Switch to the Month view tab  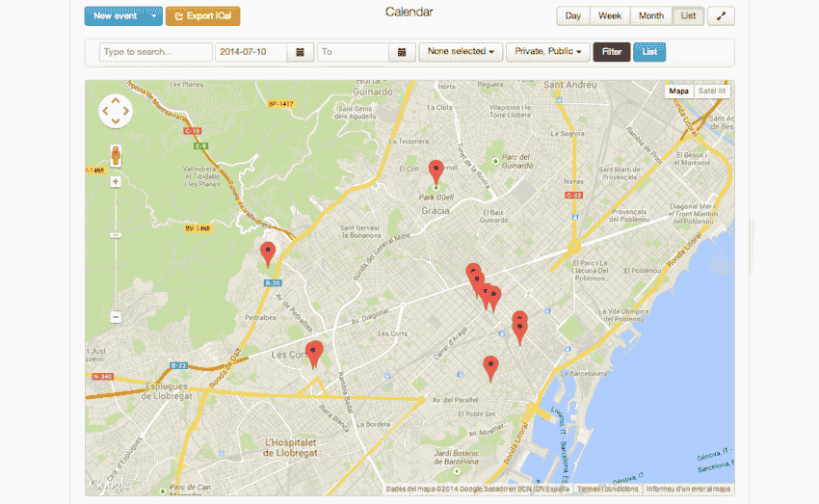point(651,16)
